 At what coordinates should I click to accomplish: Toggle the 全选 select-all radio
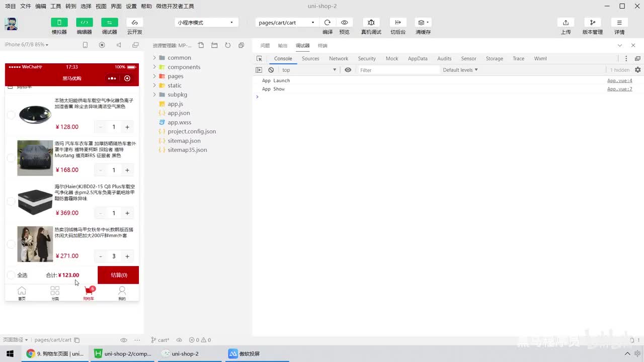[x=11, y=275]
